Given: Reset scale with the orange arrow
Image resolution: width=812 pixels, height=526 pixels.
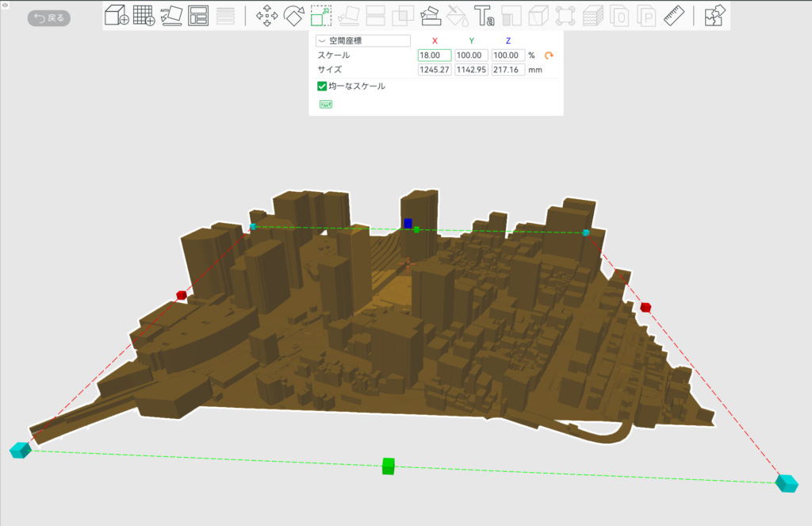Looking at the screenshot, I should pos(548,56).
